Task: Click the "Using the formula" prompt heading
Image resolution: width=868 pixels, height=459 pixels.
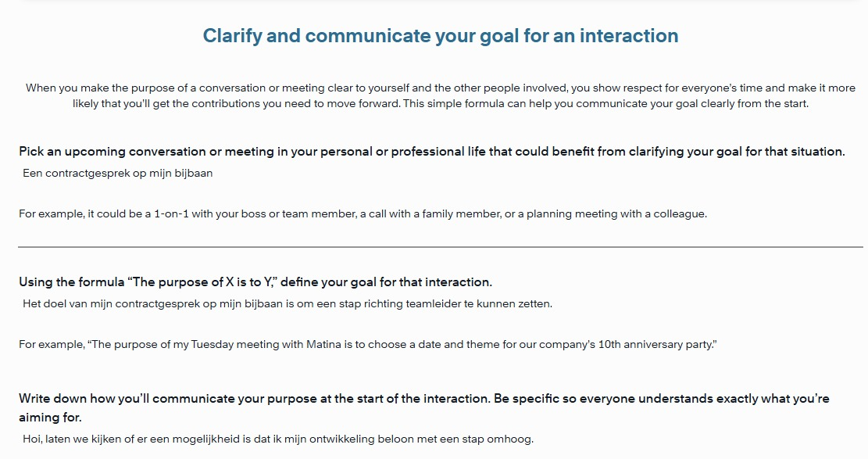Action: point(255,282)
